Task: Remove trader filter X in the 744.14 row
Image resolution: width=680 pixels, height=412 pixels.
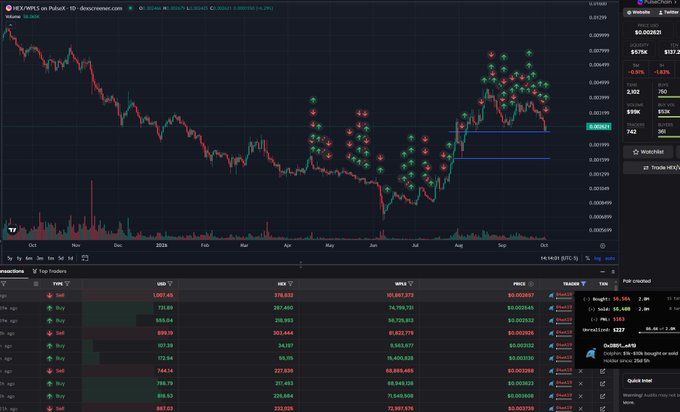Action: (581, 371)
